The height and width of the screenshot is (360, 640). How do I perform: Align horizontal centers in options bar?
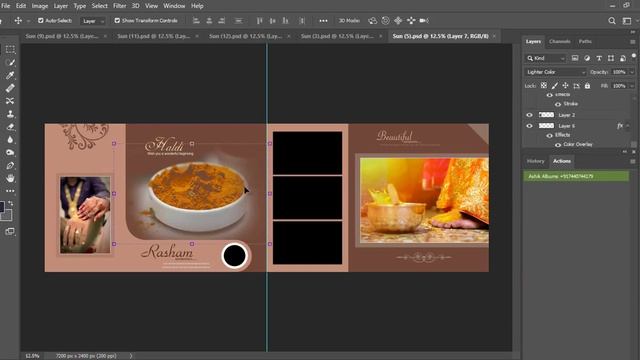tap(209, 20)
